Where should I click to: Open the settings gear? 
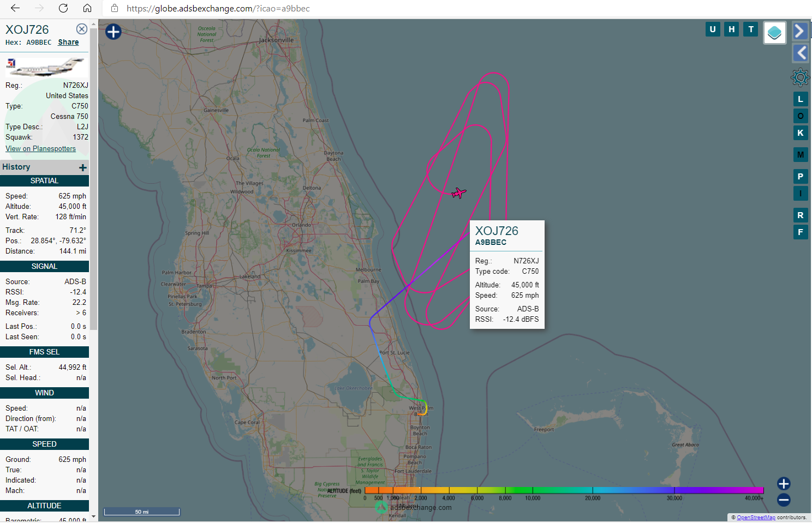pos(800,77)
